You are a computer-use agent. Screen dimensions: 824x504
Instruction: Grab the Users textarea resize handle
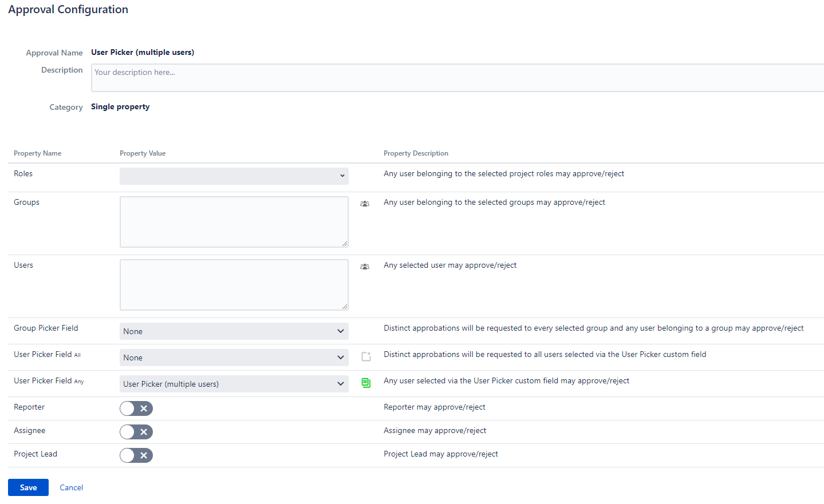345,307
